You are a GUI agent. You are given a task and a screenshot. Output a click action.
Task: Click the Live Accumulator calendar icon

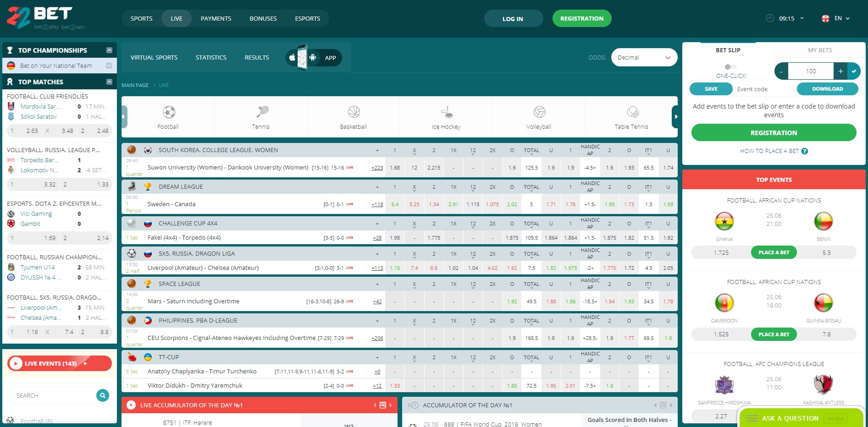[383, 405]
